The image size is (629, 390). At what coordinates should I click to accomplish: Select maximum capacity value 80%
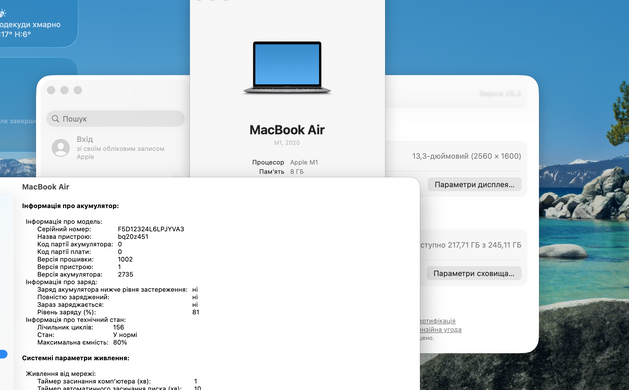[120, 343]
